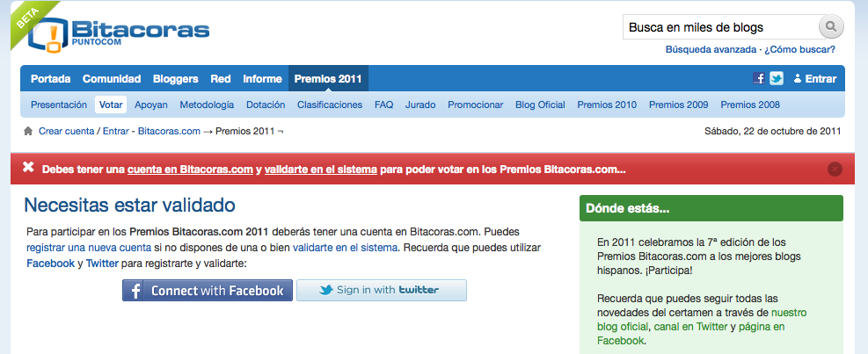
Task: Click the Entrar login link
Action: (x=814, y=78)
